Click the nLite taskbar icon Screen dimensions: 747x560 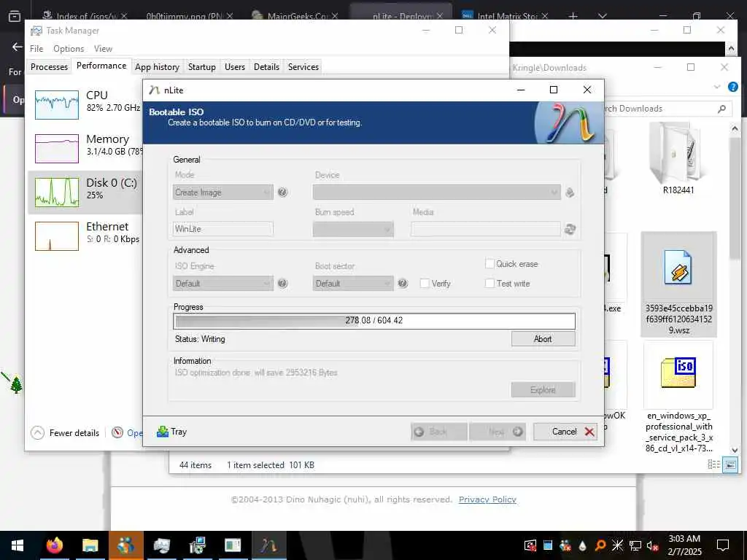click(x=268, y=545)
